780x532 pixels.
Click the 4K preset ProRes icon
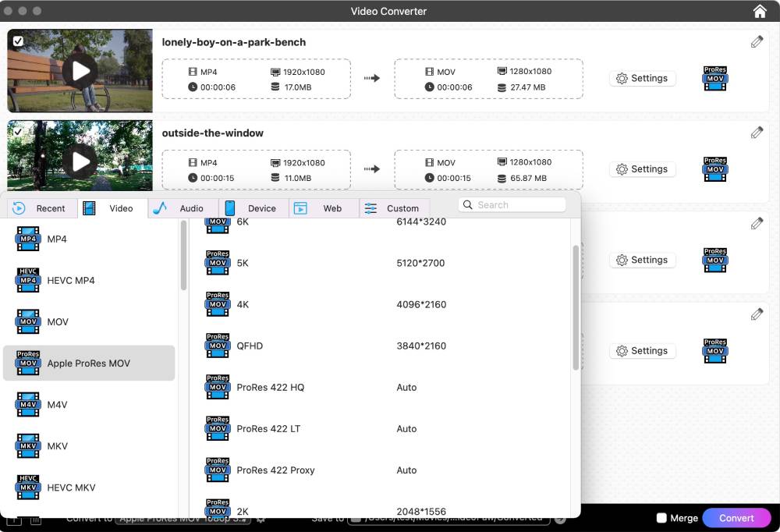[x=218, y=304]
